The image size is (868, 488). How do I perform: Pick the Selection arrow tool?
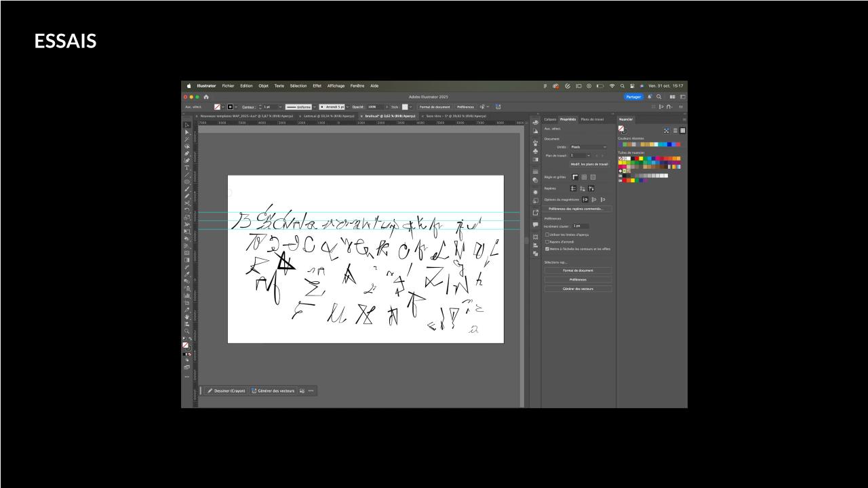[x=187, y=125]
